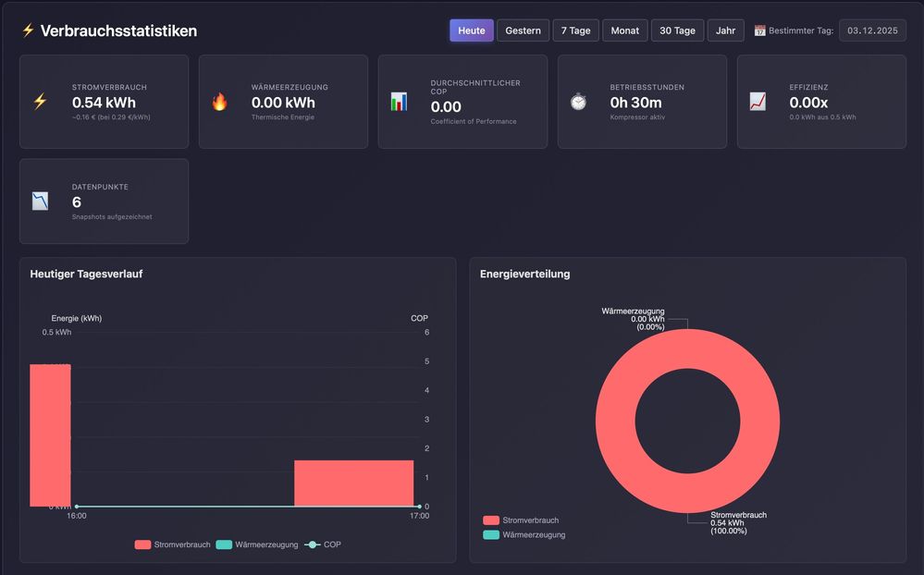Image resolution: width=924 pixels, height=575 pixels.
Task: Switch to the Gestern time range
Action: pos(523,31)
